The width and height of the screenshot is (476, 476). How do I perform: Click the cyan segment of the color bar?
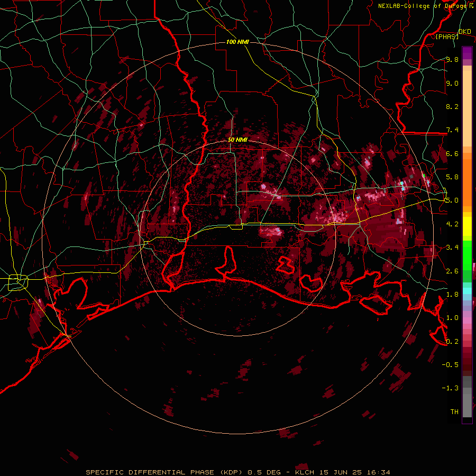467,291
